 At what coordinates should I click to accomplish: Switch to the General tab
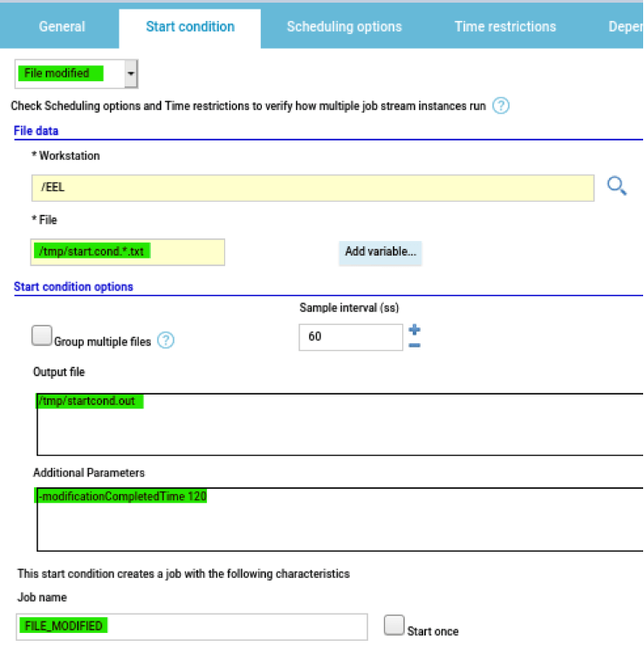click(62, 26)
